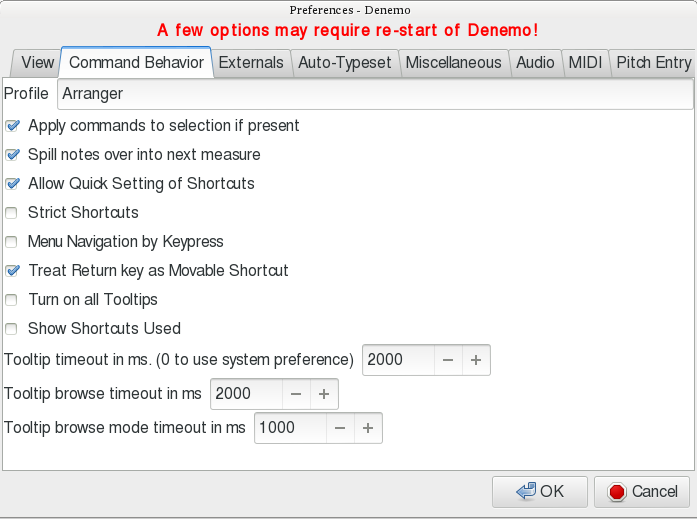This screenshot has height=519, width=697.
Task: Go to the Auto-Typeset tab
Action: click(x=345, y=62)
